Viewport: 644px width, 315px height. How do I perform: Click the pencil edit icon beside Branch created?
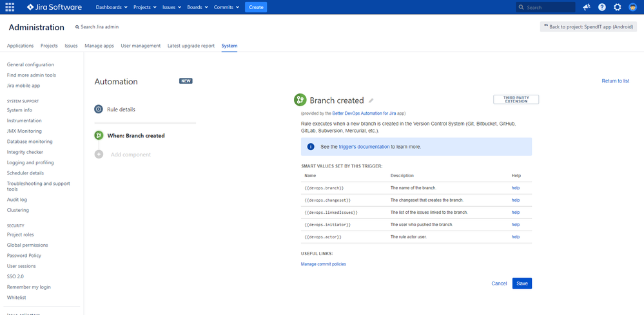coord(371,100)
